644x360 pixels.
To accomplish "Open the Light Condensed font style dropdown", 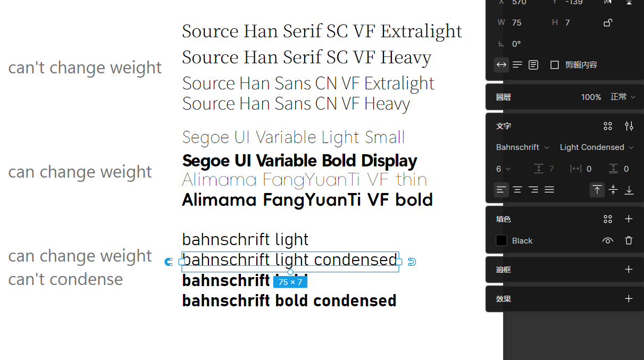I will click(x=596, y=147).
